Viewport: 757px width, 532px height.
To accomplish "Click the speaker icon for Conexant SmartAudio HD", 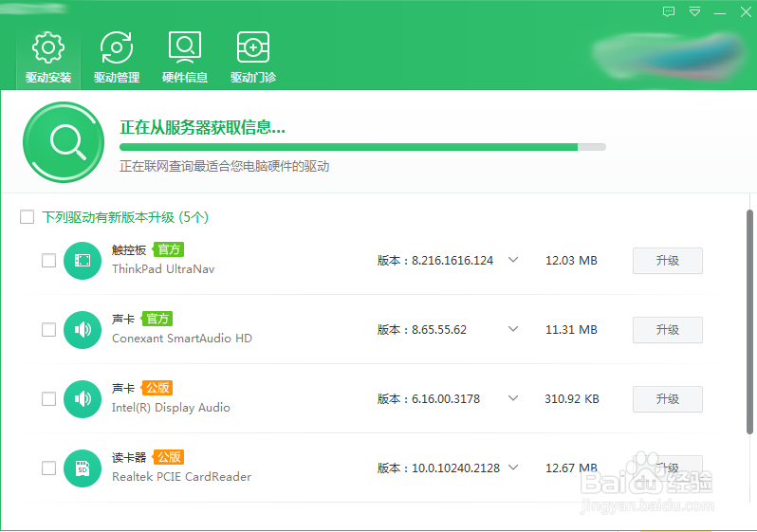I will (83, 330).
